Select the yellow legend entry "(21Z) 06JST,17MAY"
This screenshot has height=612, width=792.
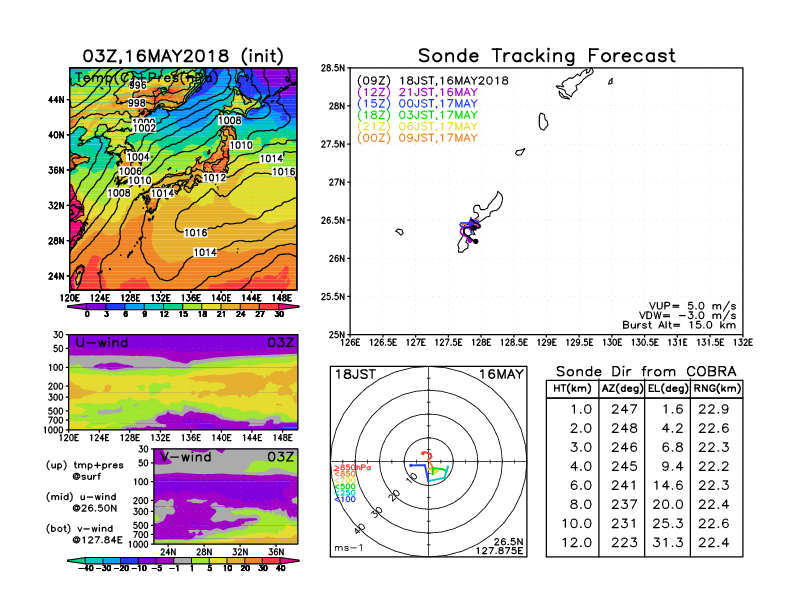(417, 127)
